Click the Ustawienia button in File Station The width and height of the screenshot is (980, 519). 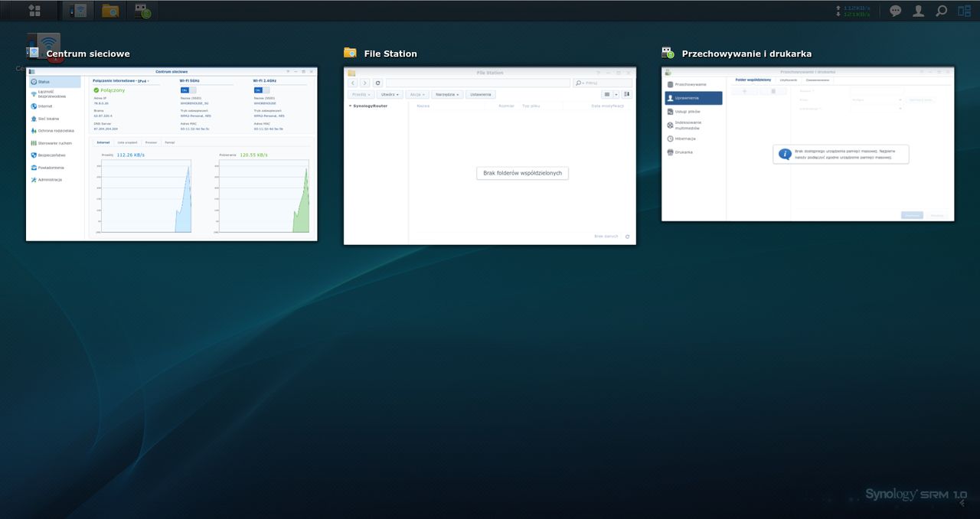(x=481, y=94)
